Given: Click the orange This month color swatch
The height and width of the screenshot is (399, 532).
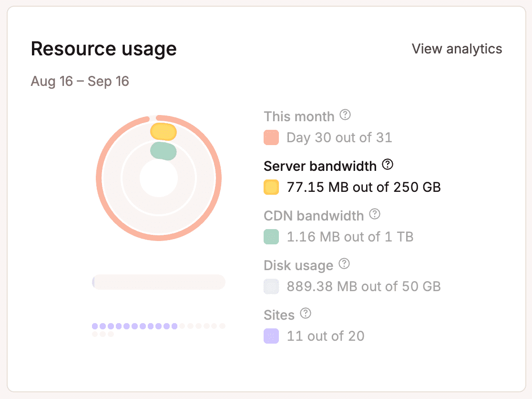Looking at the screenshot, I should click(271, 138).
